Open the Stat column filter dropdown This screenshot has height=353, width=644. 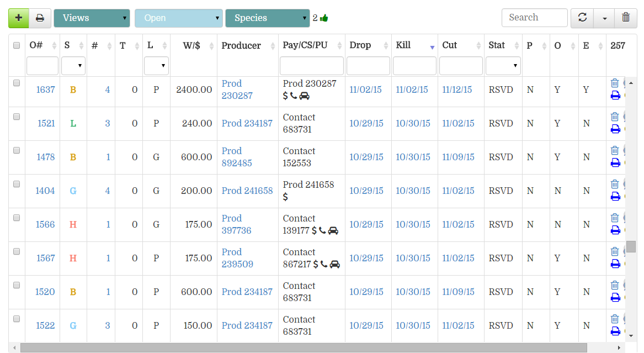pyautogui.click(x=503, y=66)
